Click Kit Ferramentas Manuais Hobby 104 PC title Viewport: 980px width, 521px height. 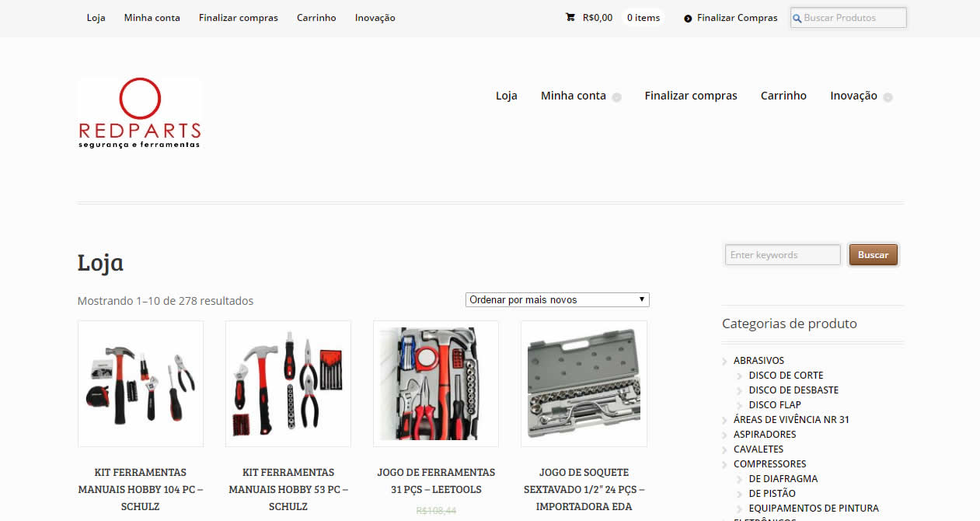(x=141, y=489)
